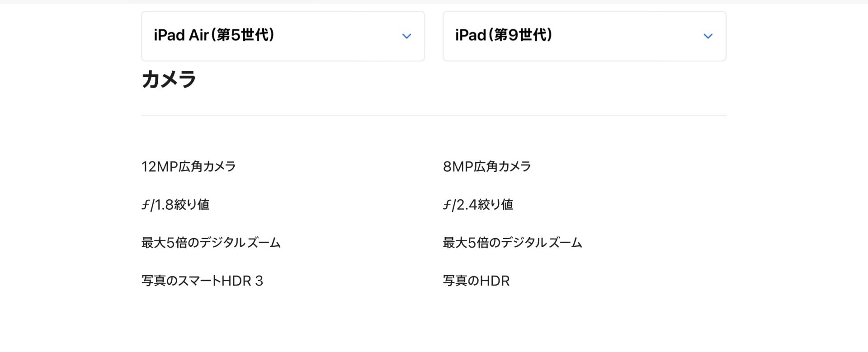Open the iPad (第9世代) model dropdown
Viewport: 868px width, 352px height.
(584, 36)
